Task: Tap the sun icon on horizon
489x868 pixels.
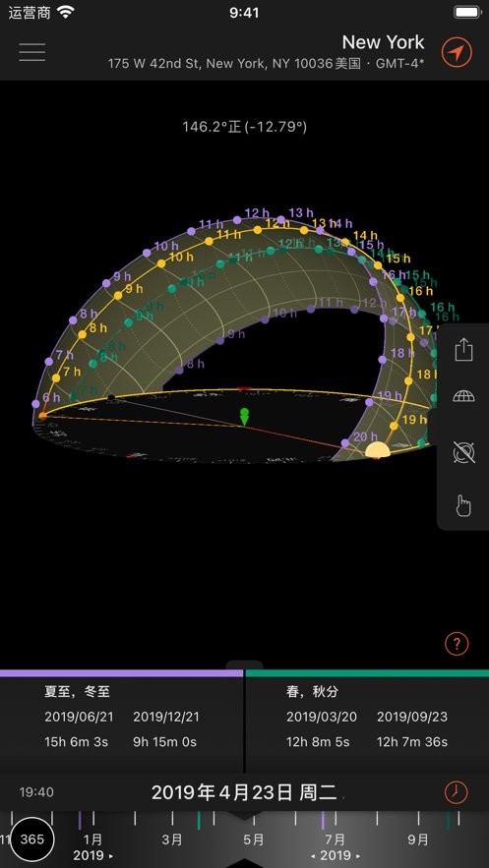Action: (378, 450)
